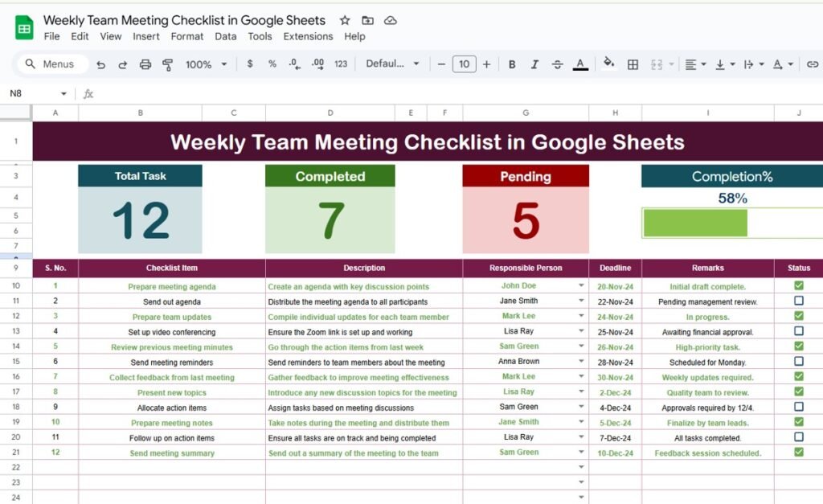
Task: Click the Borders icon
Action: (x=633, y=64)
